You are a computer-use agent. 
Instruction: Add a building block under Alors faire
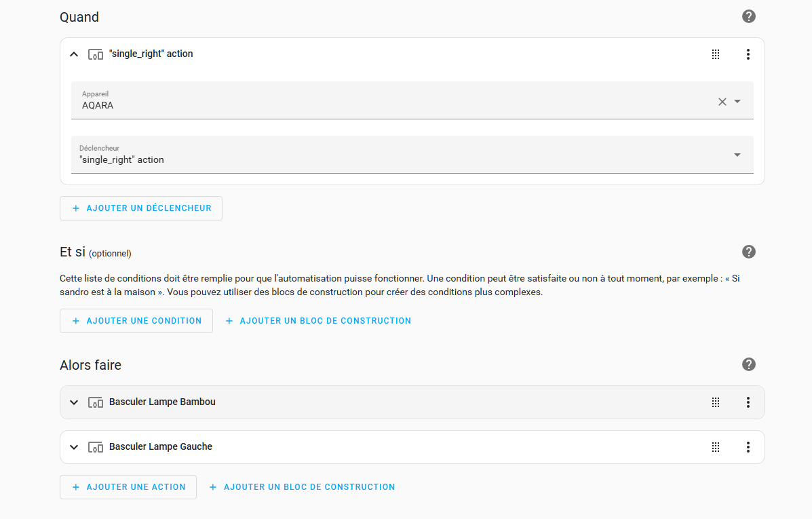point(302,487)
